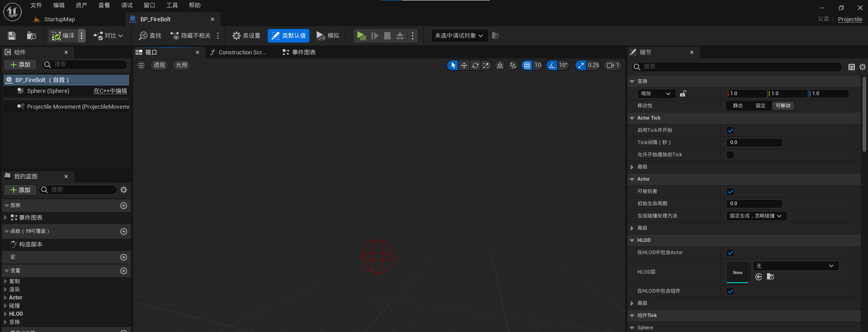This screenshot has height=332, width=868.
Task: Browse to asset in Content Browser icon
Action: [31, 36]
